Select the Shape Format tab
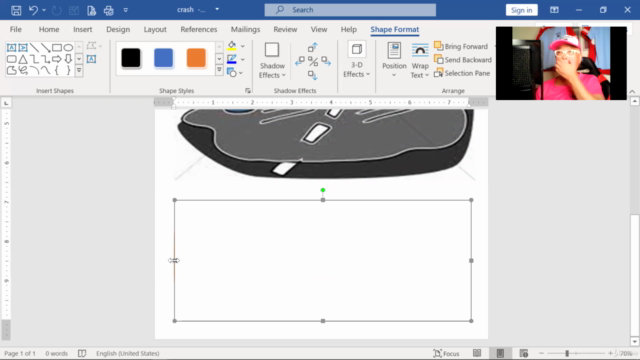The image size is (640, 360). [x=395, y=29]
